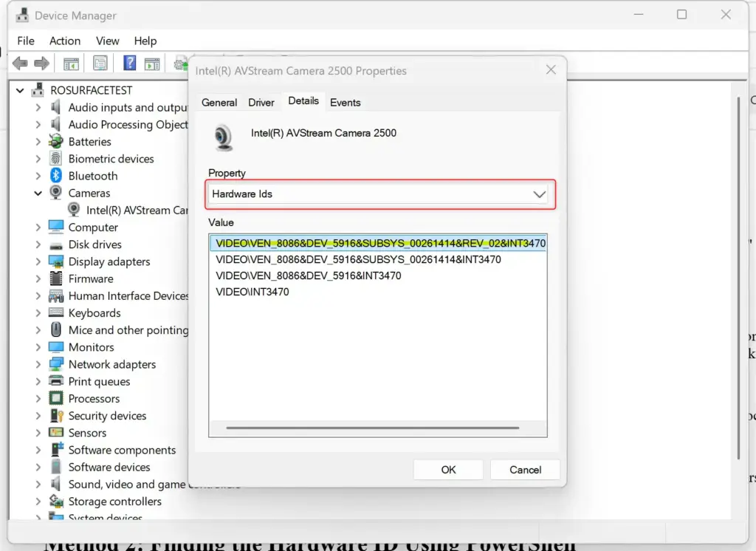Click the Firmware chip icon
This screenshot has width=756, height=551.
tap(56, 278)
